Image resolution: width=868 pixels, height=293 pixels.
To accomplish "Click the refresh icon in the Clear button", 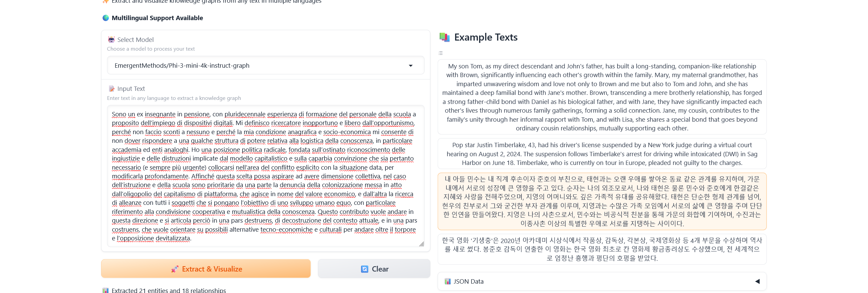I will coord(364,269).
